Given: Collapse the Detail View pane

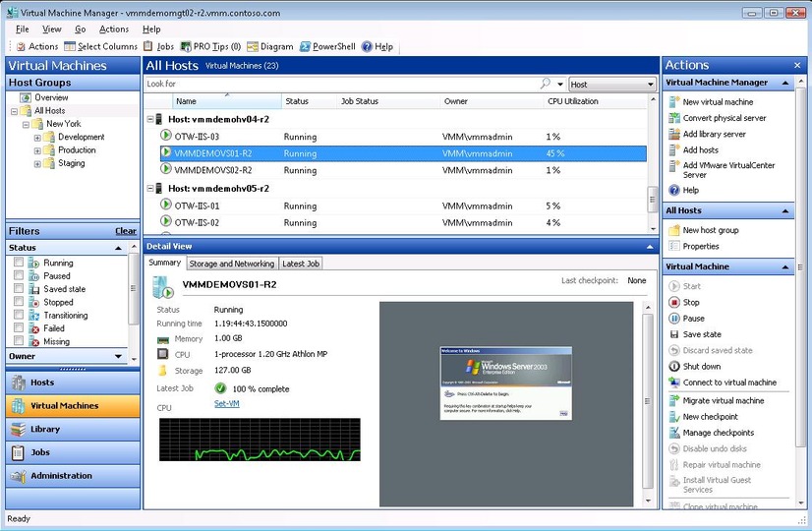Looking at the screenshot, I should [x=650, y=247].
